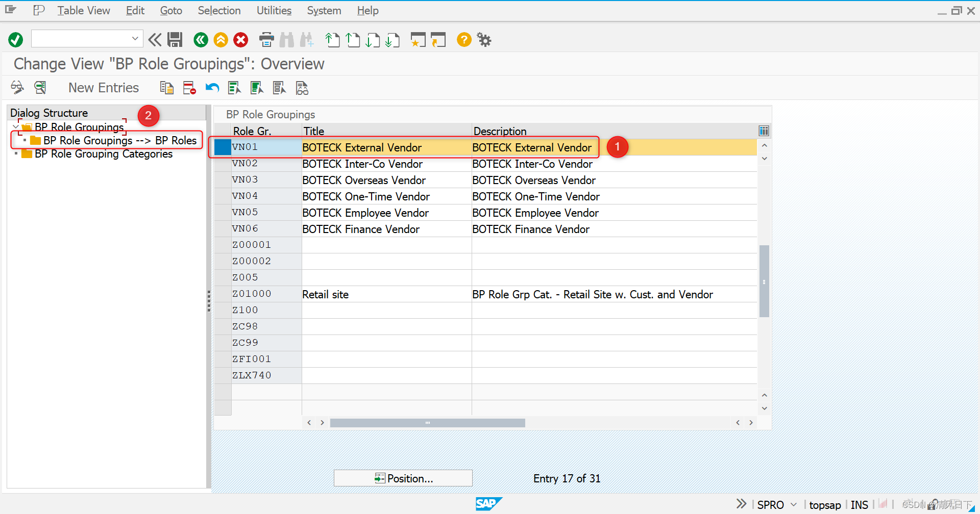The image size is (980, 514).
Task: Toggle row selector for Z00001
Action: click(223, 245)
